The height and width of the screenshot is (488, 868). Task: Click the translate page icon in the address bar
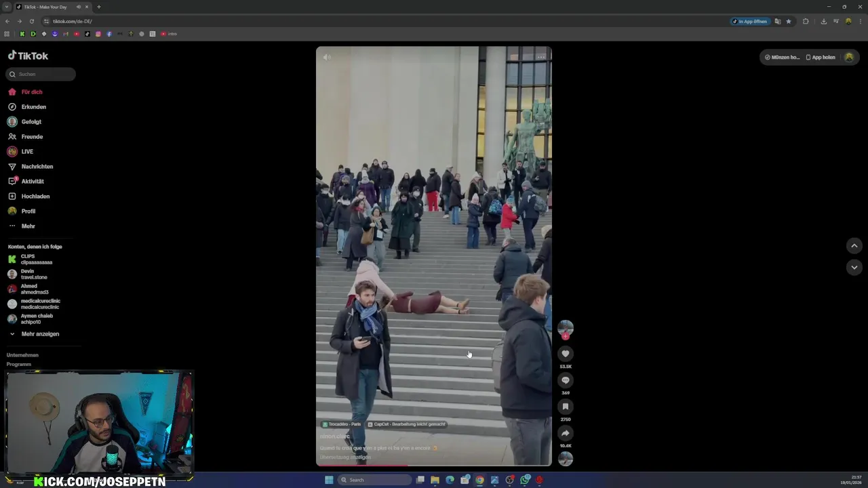pos(778,21)
